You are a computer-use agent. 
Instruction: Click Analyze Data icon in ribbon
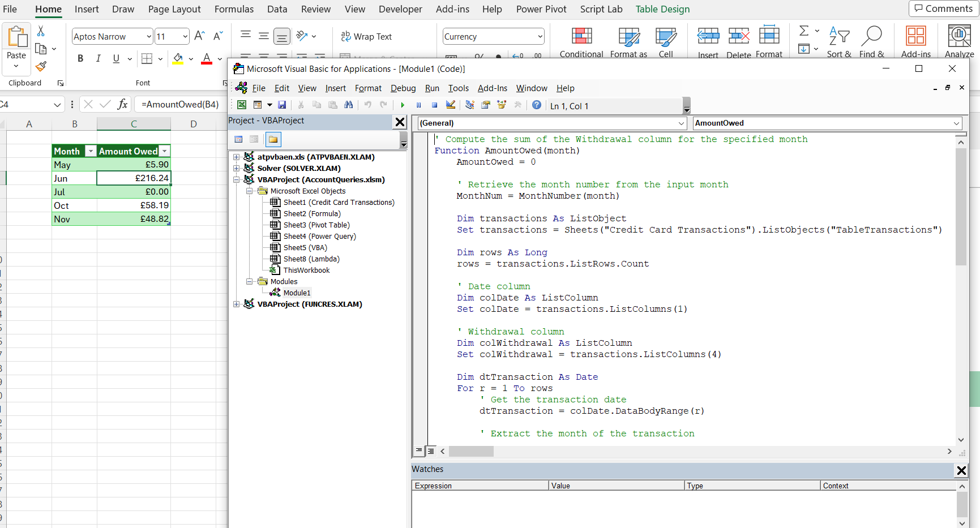pyautogui.click(x=959, y=42)
